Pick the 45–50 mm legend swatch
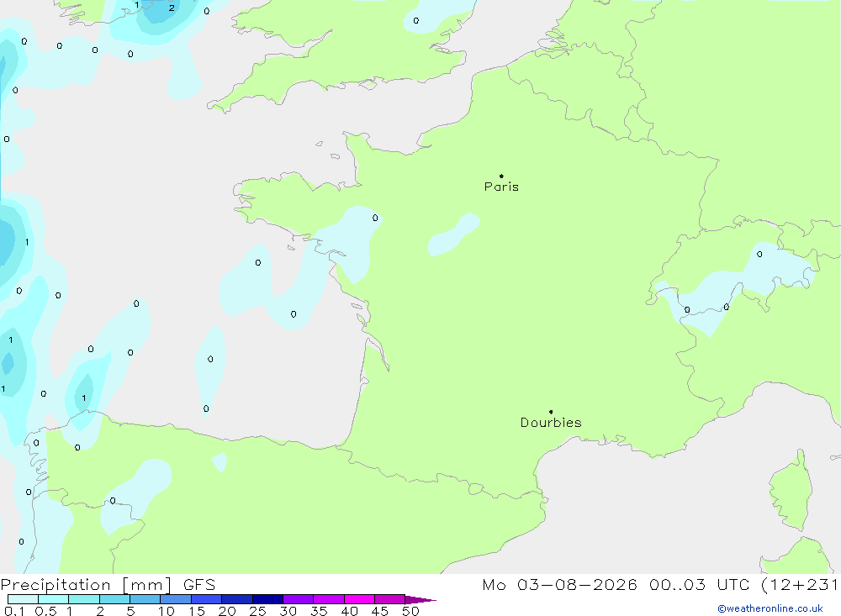841x616 pixels. pyautogui.click(x=390, y=599)
